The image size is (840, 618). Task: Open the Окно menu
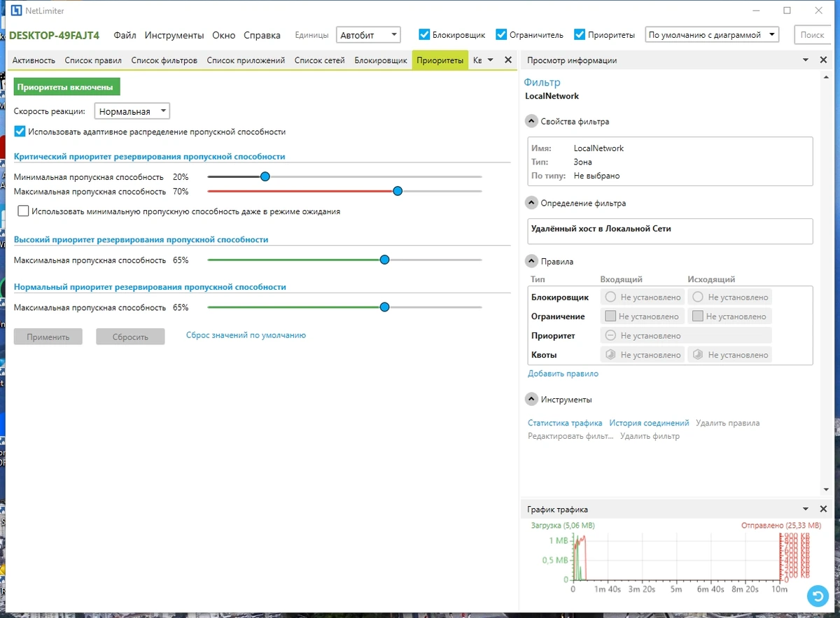click(224, 35)
